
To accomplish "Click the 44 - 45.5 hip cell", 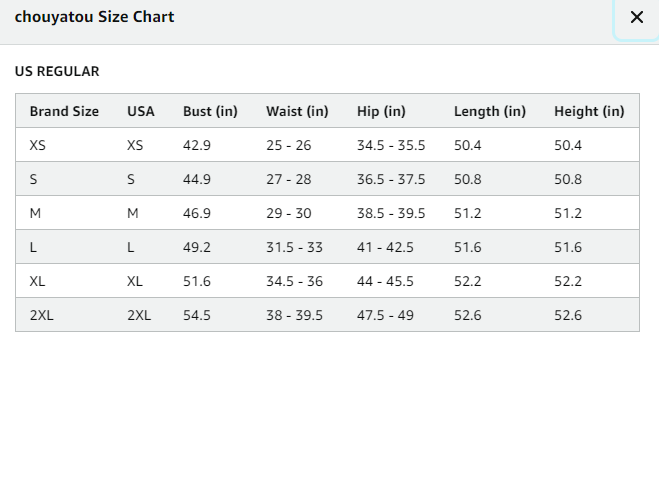I will click(385, 282).
